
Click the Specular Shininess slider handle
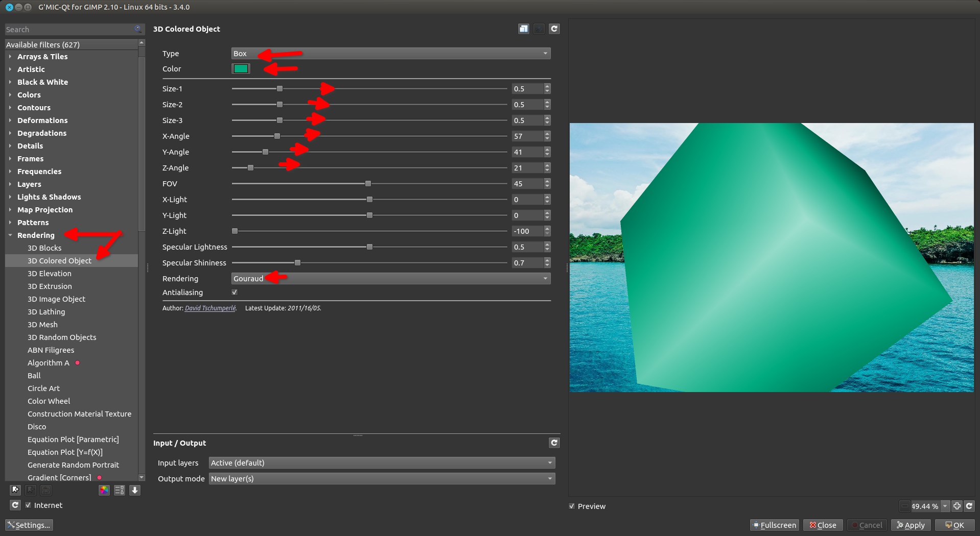point(297,262)
